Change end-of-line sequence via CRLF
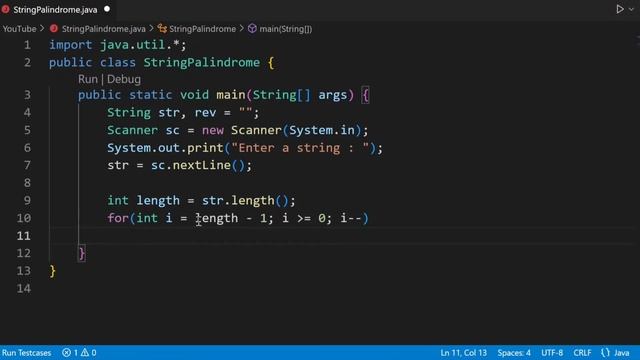The image size is (640, 360). [x=582, y=353]
